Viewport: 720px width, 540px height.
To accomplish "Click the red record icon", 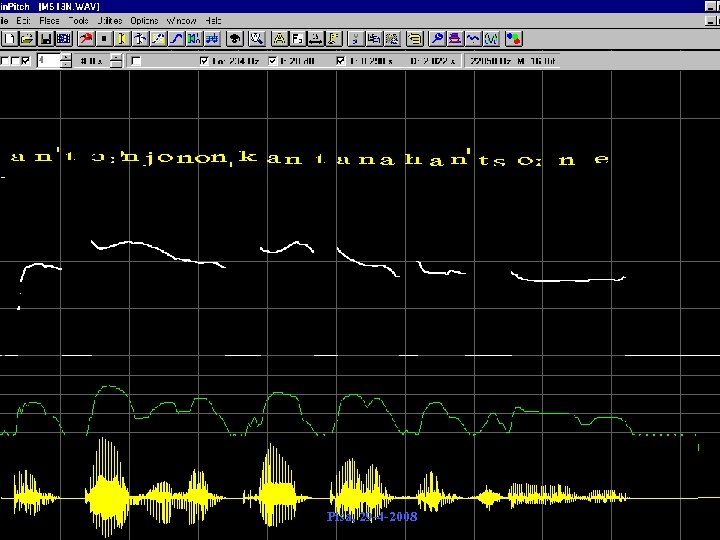I will [86, 39].
